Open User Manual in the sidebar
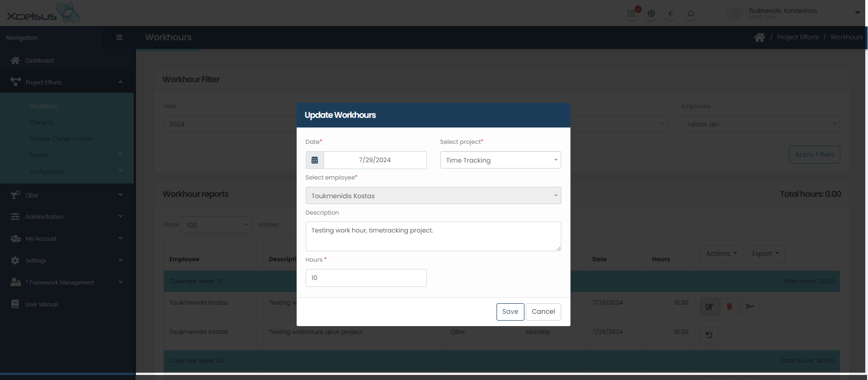This screenshot has width=868, height=380. (x=42, y=304)
